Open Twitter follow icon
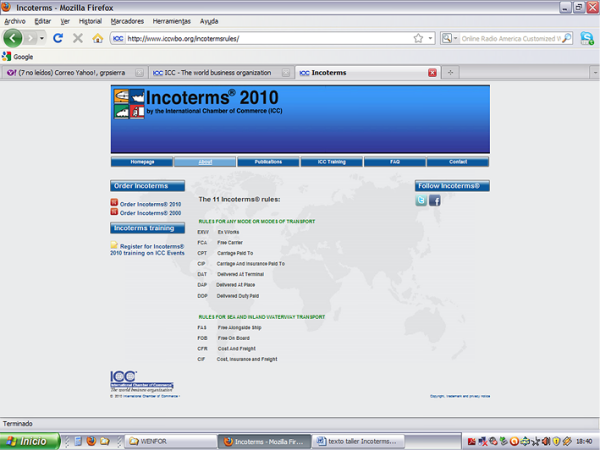The width and height of the screenshot is (600, 450). click(x=421, y=201)
